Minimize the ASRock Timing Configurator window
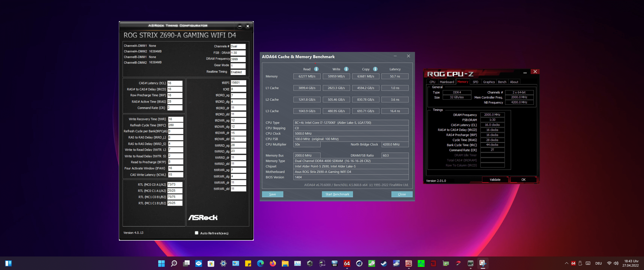 coord(240,26)
